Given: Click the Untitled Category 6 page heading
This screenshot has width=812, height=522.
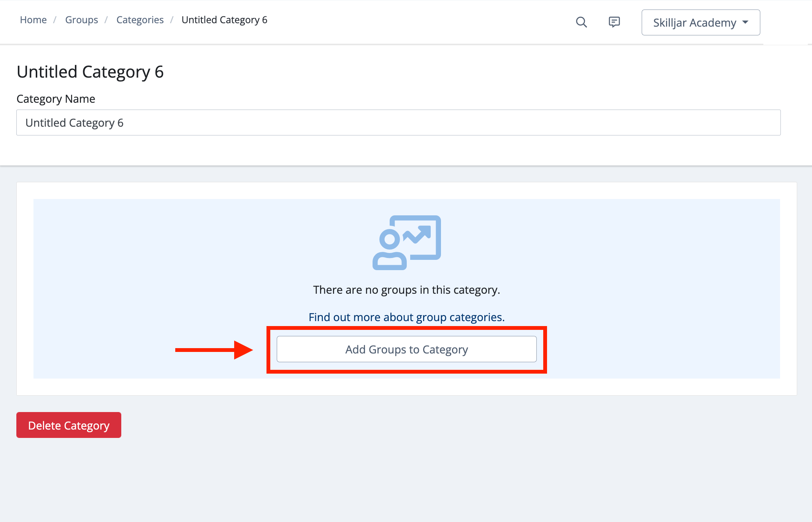Looking at the screenshot, I should point(90,72).
